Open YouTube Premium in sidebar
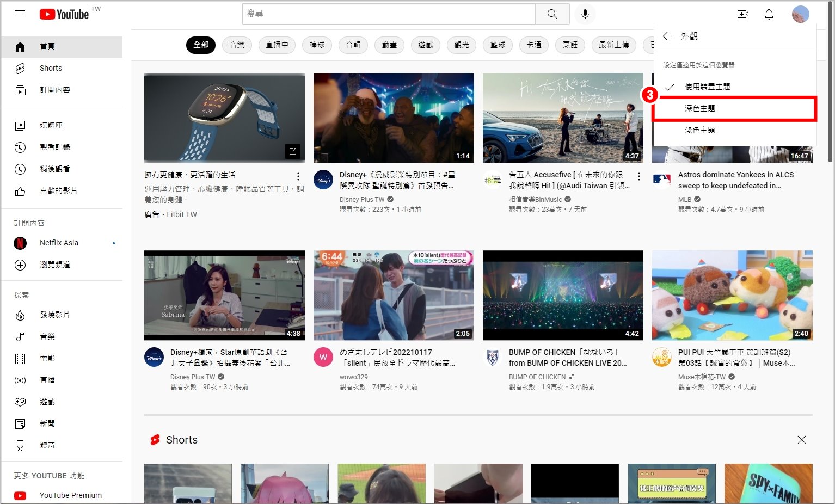This screenshot has height=504, width=835. tap(62, 495)
